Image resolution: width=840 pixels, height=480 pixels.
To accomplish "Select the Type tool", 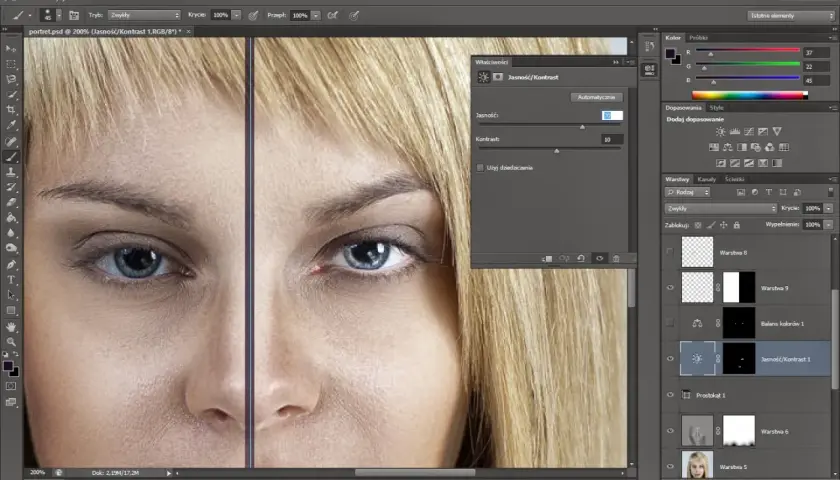I will (11, 280).
